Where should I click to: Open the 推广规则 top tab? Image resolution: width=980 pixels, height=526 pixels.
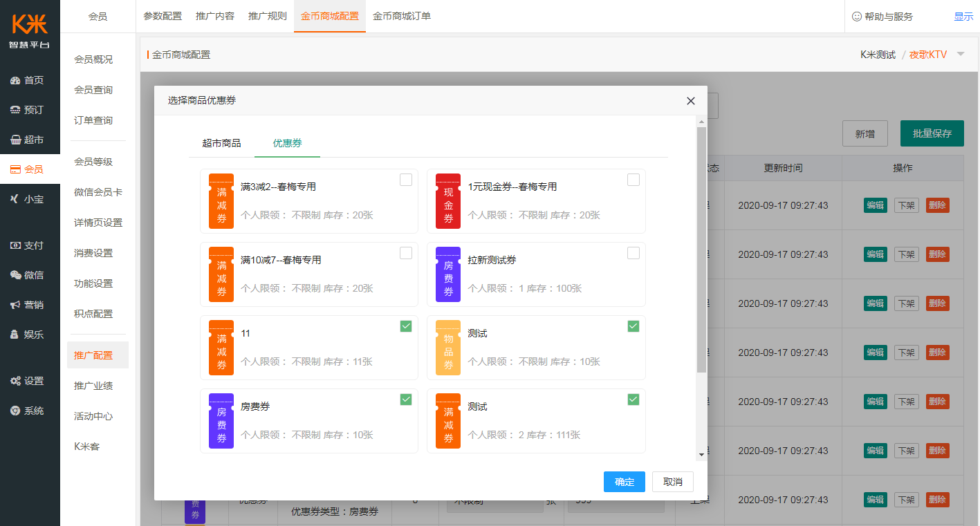[268, 16]
